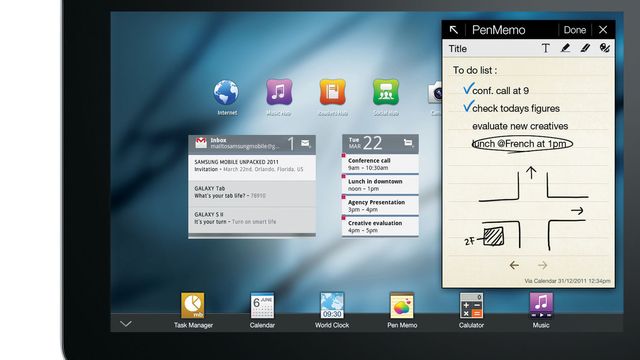Close the PenMemo window
640x360 pixels.
point(603,30)
